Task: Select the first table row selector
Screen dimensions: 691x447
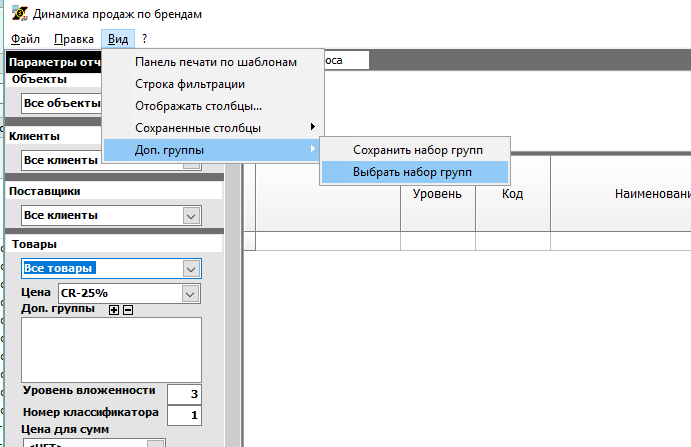Action: coord(249,241)
